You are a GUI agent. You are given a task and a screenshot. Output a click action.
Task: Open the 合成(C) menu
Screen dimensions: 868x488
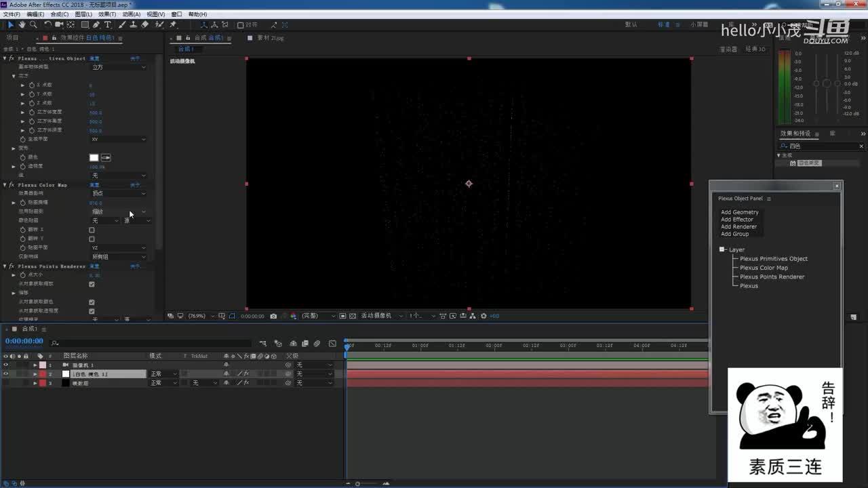60,14
